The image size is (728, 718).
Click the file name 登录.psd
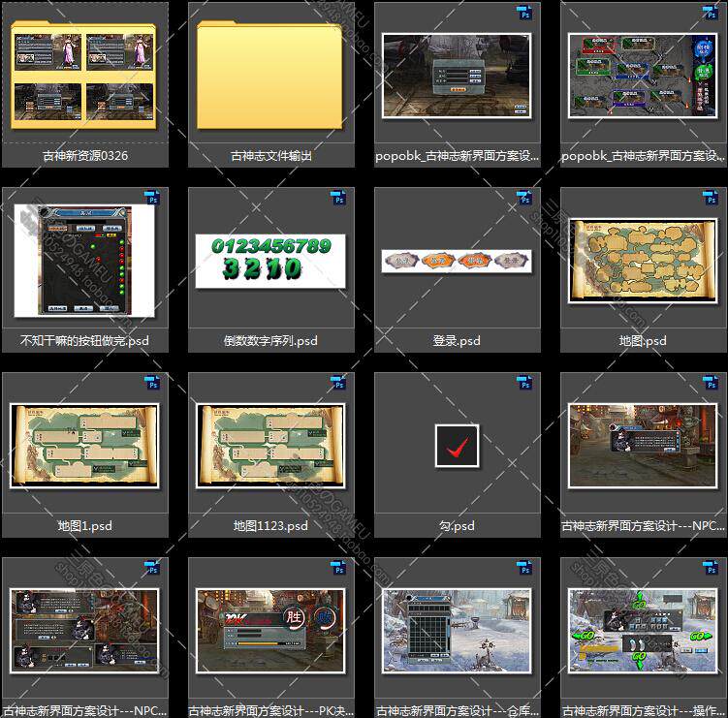[457, 341]
